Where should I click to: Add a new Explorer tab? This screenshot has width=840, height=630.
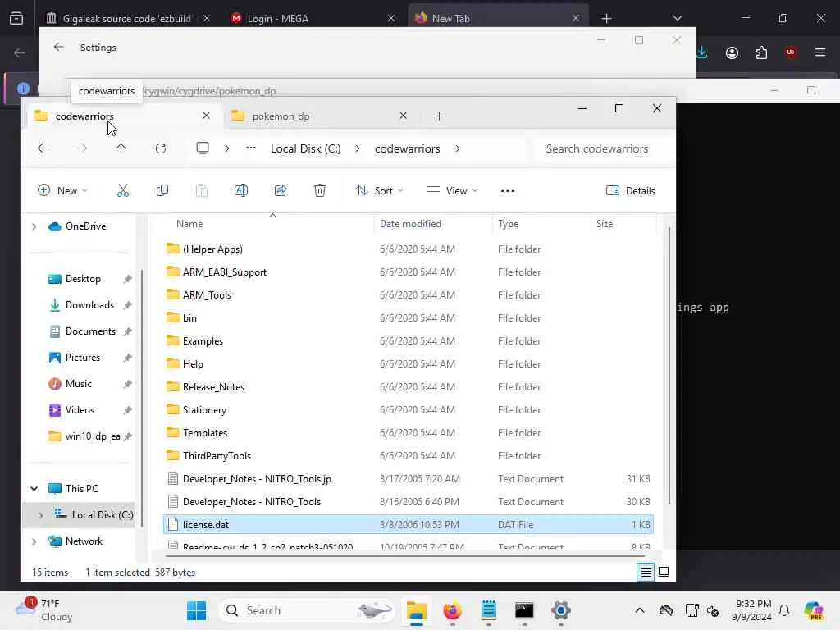click(x=440, y=116)
